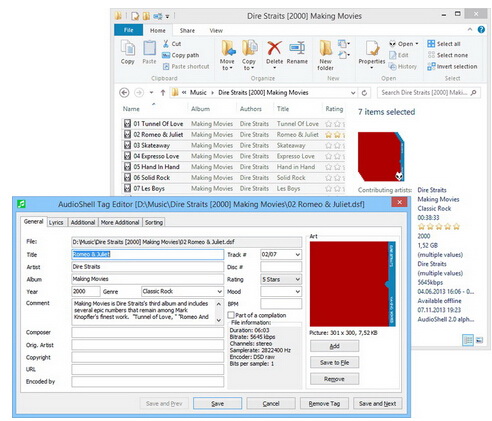Click the Help question mark icon
This screenshot has height=421, width=492.
pyautogui.click(x=481, y=29)
